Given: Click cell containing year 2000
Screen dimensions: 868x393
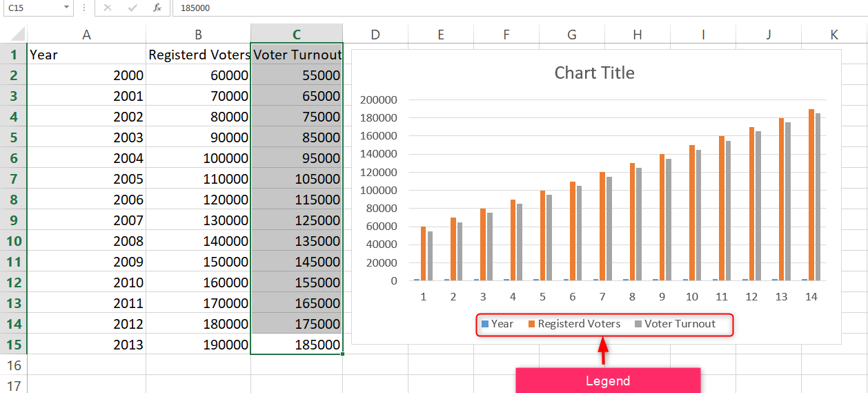Looking at the screenshot, I should coord(86,75).
